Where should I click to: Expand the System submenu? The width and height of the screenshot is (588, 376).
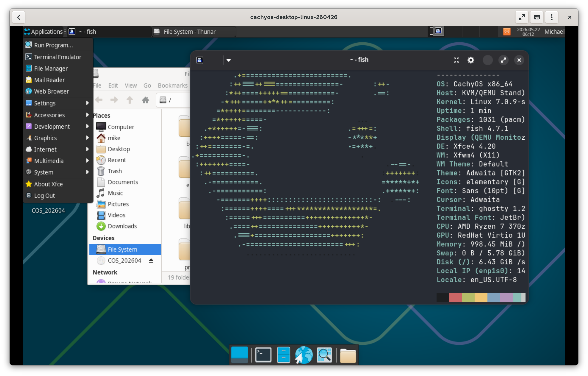click(x=58, y=172)
